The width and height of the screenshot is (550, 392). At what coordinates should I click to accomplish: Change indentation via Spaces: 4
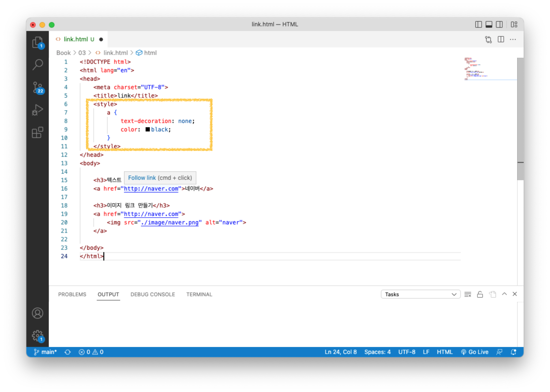[377, 352]
